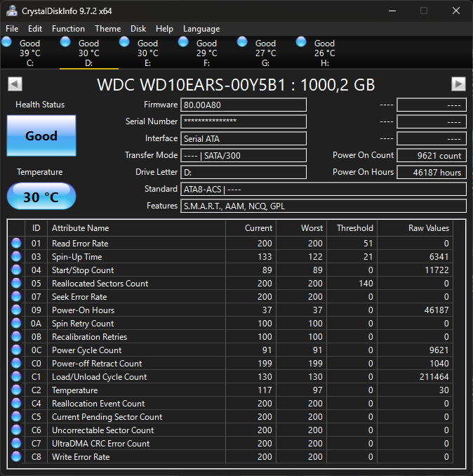
Task: Click status orb of Power-On Hours row
Action: (x=16, y=310)
